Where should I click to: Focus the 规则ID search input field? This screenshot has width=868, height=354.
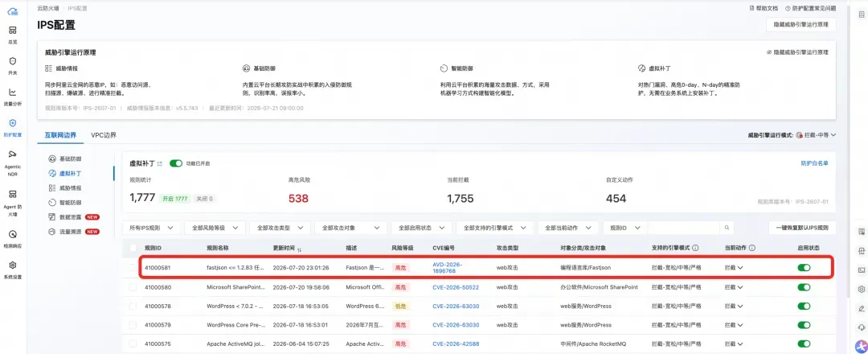(x=684, y=228)
